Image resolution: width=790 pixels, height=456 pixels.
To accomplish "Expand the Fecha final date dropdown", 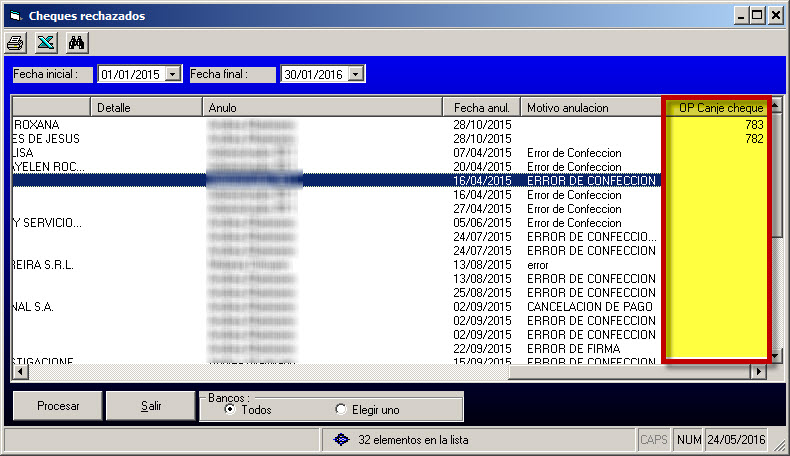I will pos(357,74).
